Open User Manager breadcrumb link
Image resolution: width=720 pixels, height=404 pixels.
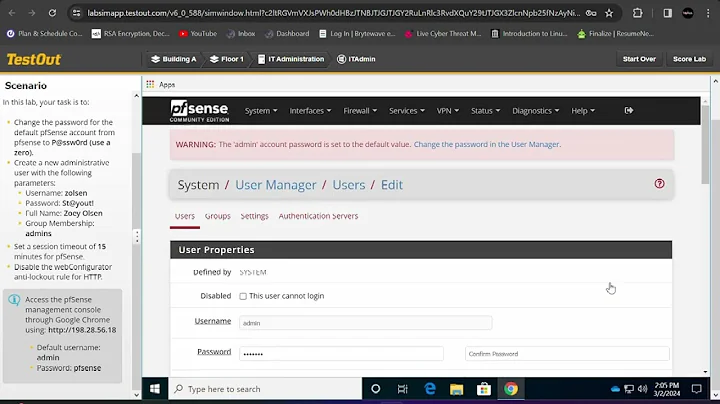[276, 185]
